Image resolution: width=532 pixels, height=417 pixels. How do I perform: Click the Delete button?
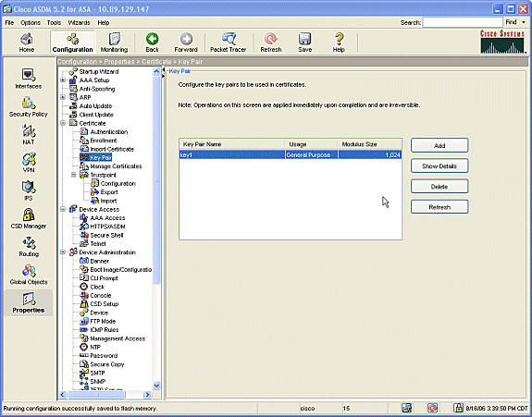click(439, 187)
